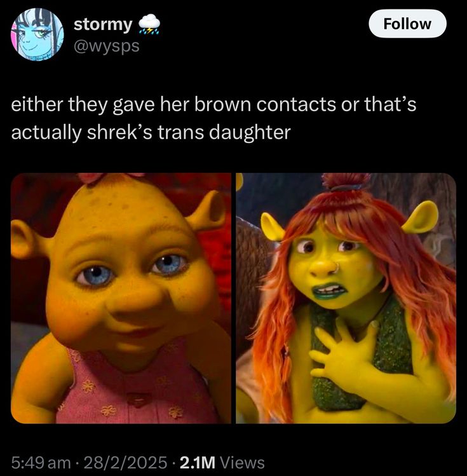Screen dimensions: 467x476
Task: Click the baby ogre's blue eyes
Action: (x=133, y=269)
